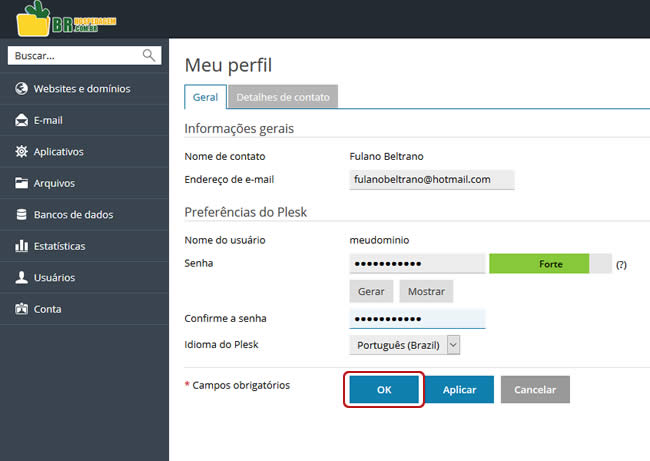Click the Cancelar button

pos(535,390)
